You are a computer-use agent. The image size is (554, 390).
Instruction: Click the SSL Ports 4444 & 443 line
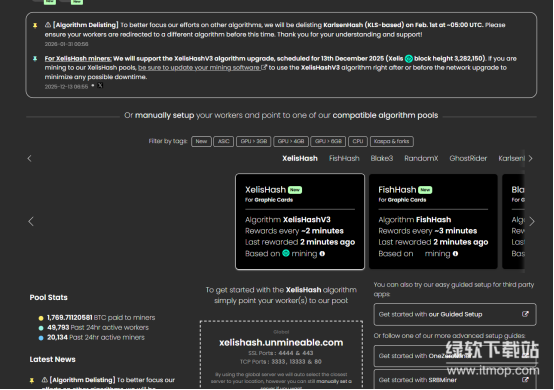pos(281,353)
